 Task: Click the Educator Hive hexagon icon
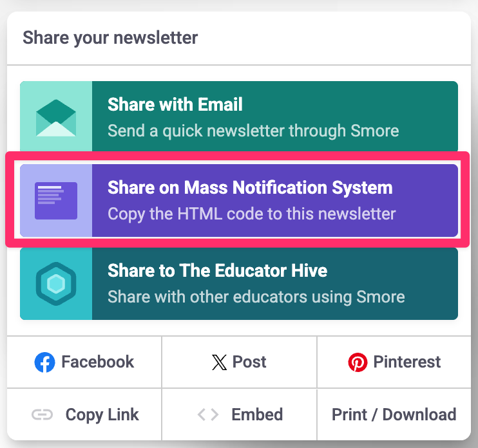coord(56,283)
